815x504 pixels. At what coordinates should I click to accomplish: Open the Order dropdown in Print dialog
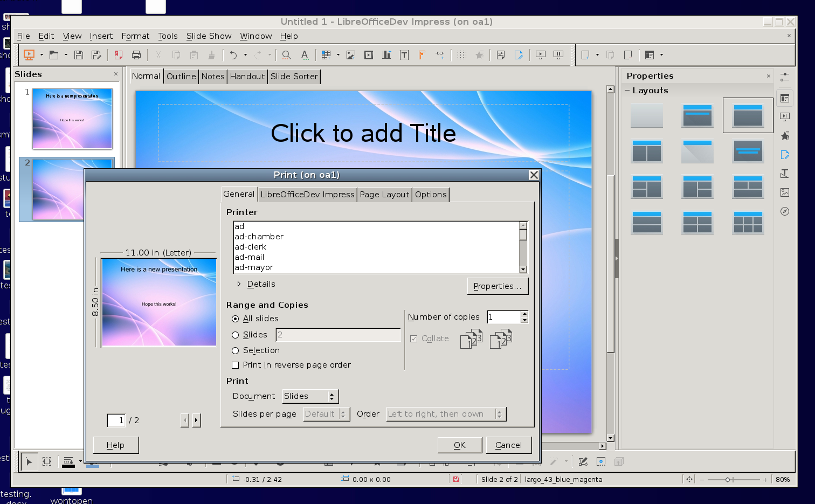point(446,415)
